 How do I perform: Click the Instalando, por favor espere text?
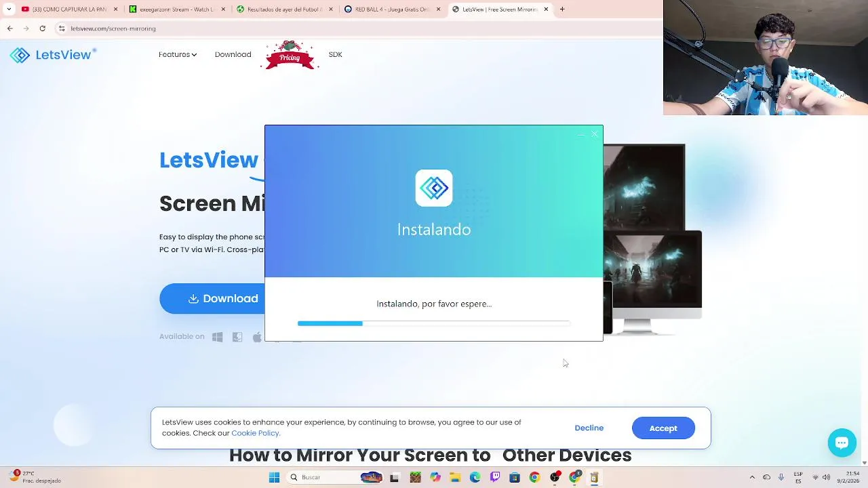434,304
